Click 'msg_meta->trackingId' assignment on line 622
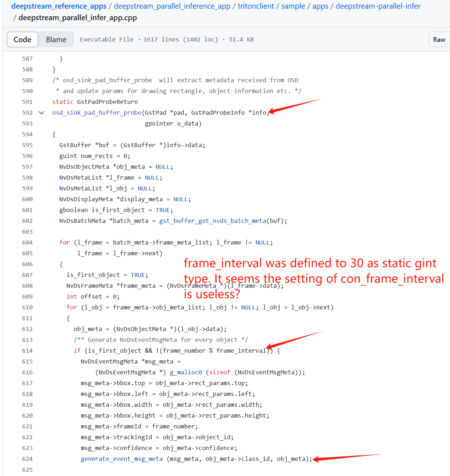 pos(157,437)
